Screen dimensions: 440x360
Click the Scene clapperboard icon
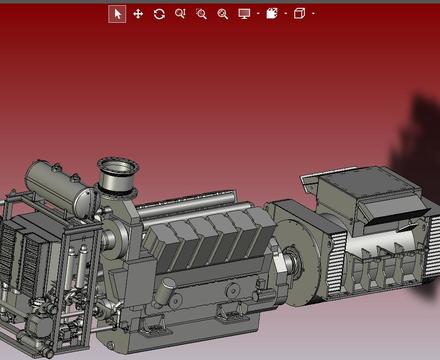272,14
